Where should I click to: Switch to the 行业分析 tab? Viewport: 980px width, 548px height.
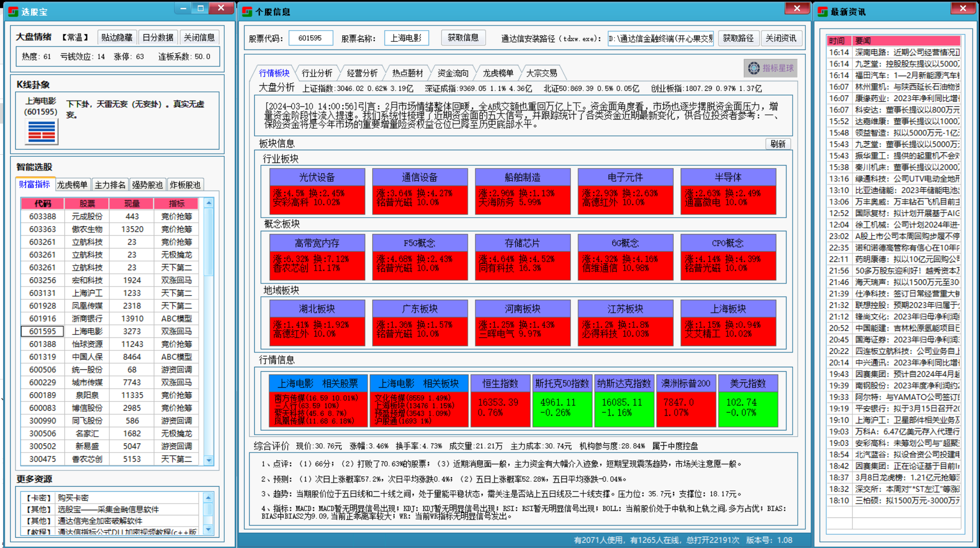(317, 73)
